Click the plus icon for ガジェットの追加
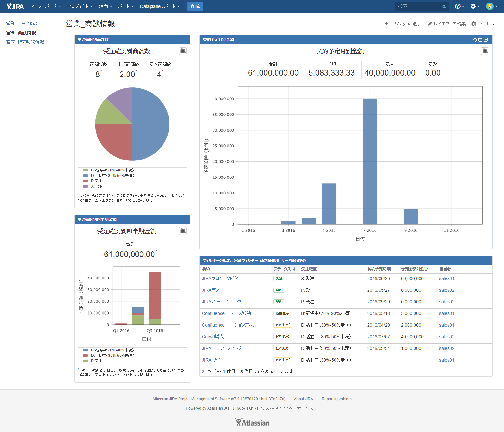This screenshot has width=504, height=432. coord(387,24)
